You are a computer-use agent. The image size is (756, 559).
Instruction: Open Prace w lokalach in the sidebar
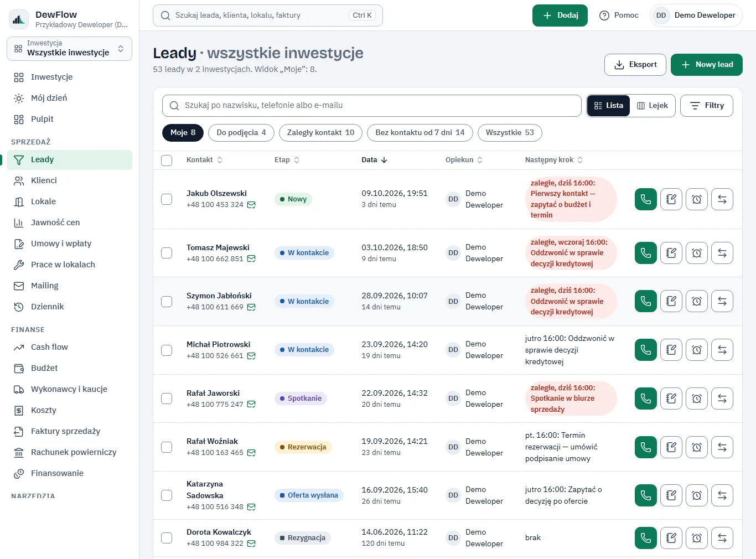pyautogui.click(x=70, y=265)
